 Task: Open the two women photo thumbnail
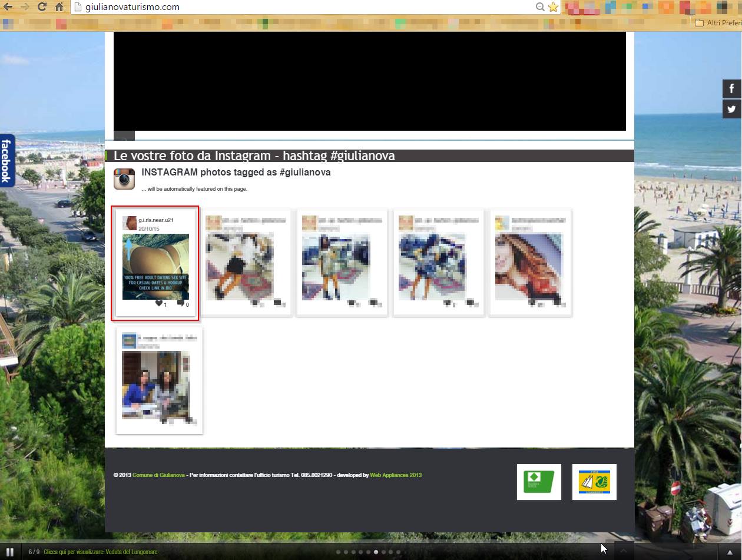156,385
